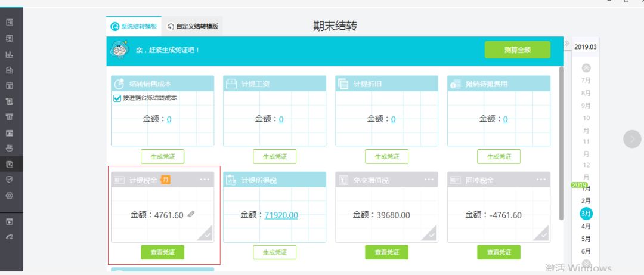The image size is (644, 275).
Task: Open the video play icon in sidebar
Action: 10,221
